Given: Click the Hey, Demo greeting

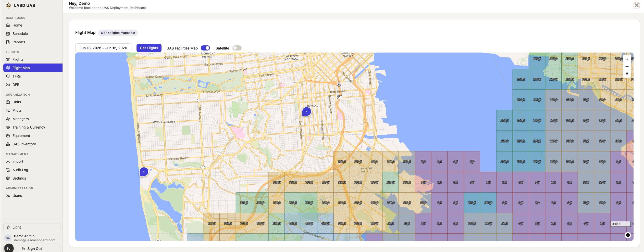Looking at the screenshot, I should [x=79, y=3].
